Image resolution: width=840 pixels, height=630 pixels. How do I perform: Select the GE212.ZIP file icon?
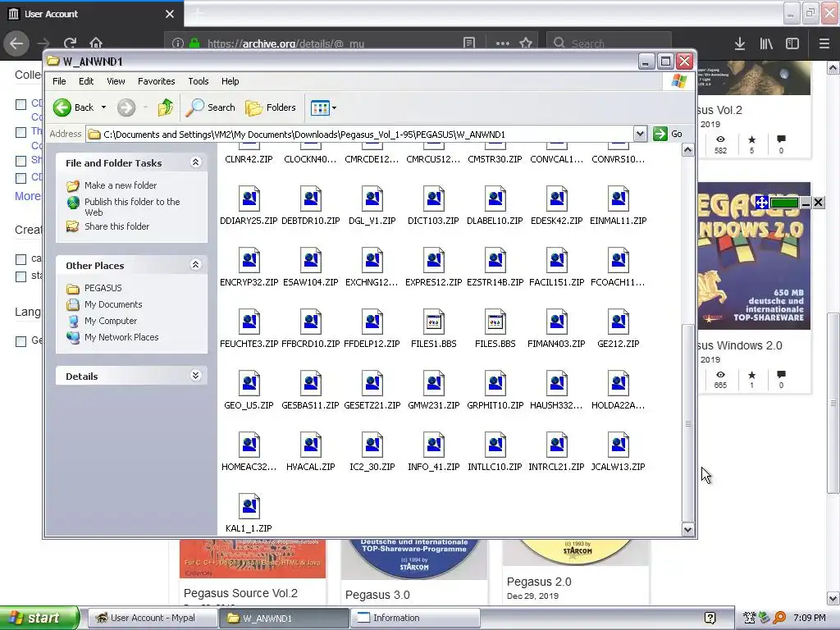619,322
